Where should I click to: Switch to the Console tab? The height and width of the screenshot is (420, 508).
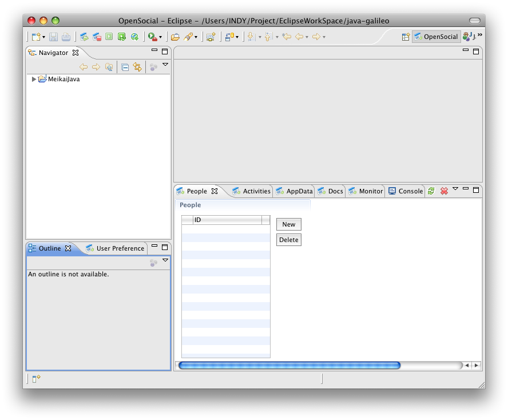coord(406,191)
